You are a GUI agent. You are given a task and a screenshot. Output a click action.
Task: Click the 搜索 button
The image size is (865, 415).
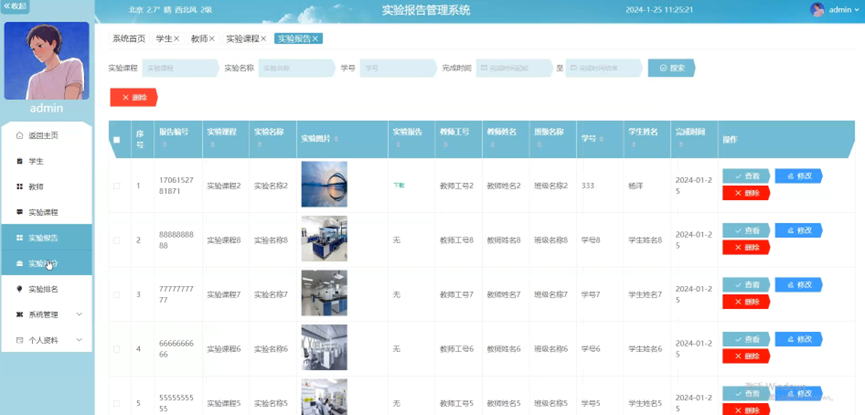pos(671,68)
